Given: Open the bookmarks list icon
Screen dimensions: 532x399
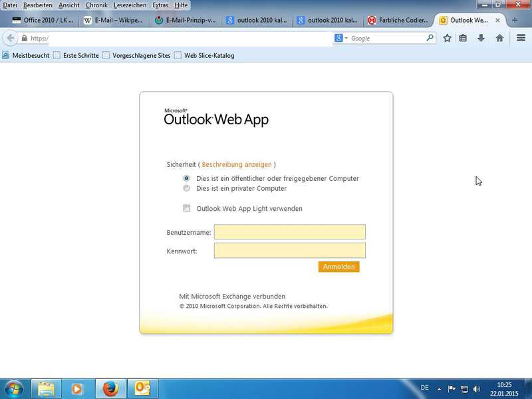Looking at the screenshot, I should pos(463,38).
